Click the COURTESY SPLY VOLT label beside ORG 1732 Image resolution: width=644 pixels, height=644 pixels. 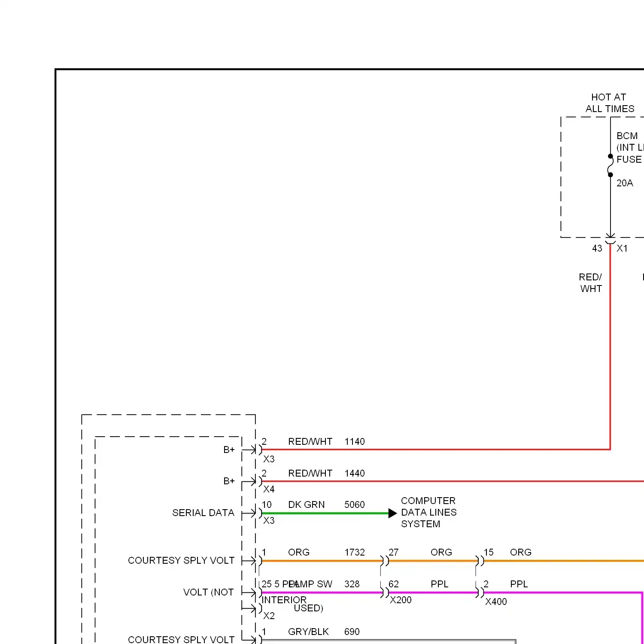click(x=181, y=560)
